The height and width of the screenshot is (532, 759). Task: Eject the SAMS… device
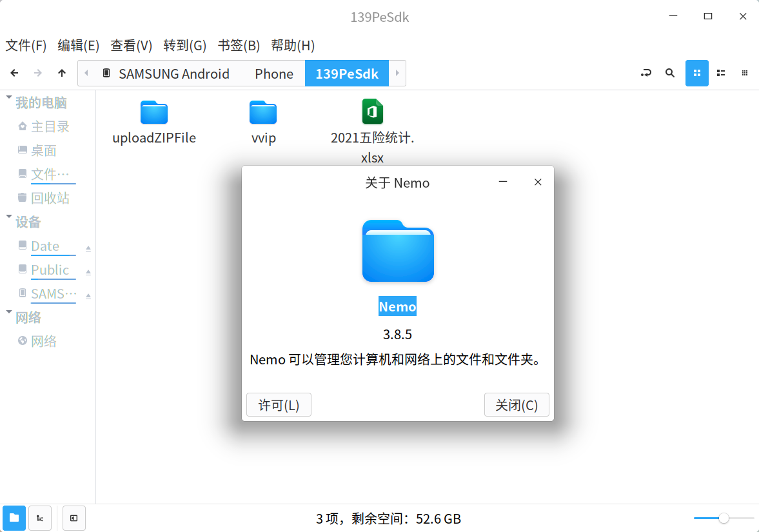coord(88,296)
